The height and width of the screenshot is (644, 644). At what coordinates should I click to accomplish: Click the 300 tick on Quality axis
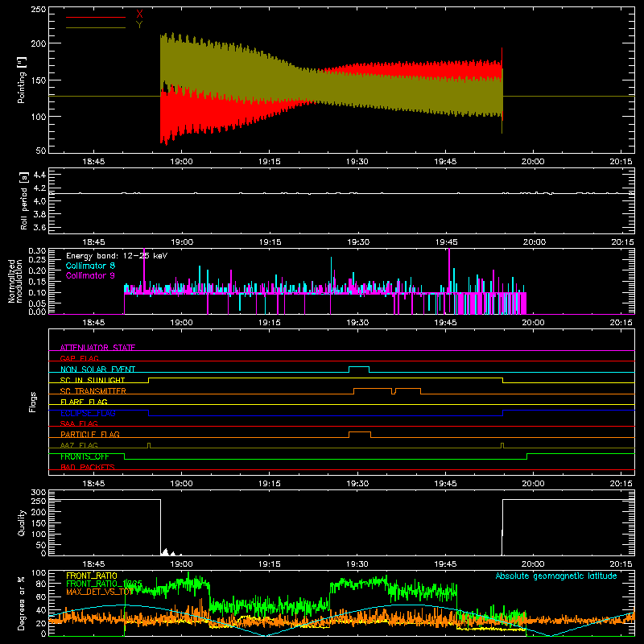[x=39, y=493]
